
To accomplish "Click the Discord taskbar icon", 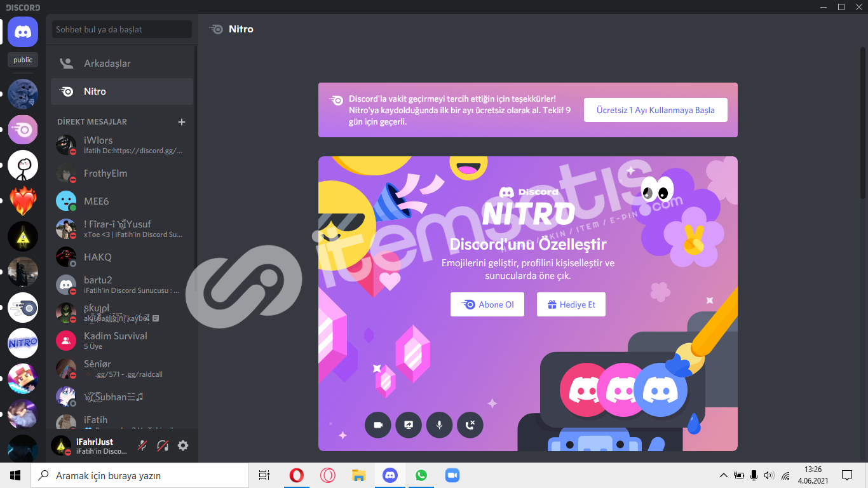I will point(390,475).
